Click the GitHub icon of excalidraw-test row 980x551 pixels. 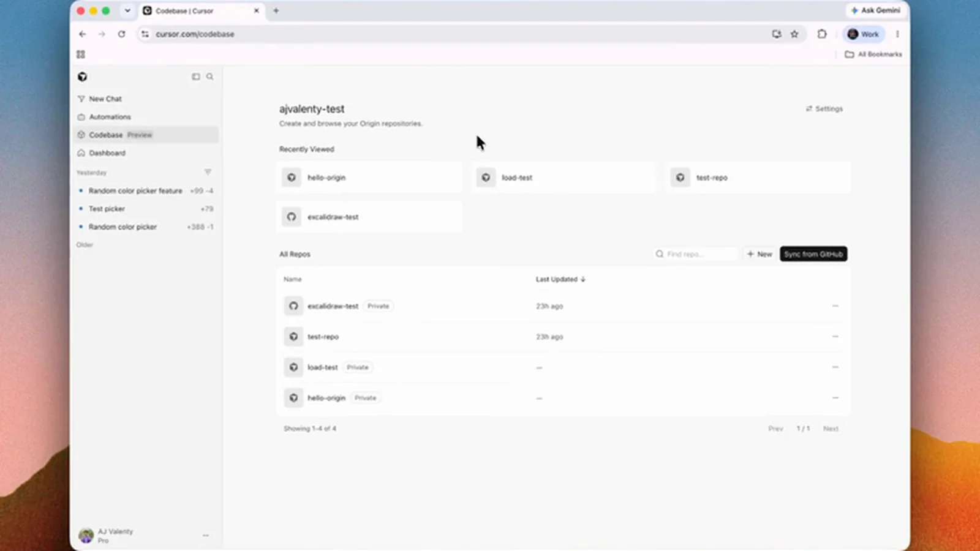(293, 306)
